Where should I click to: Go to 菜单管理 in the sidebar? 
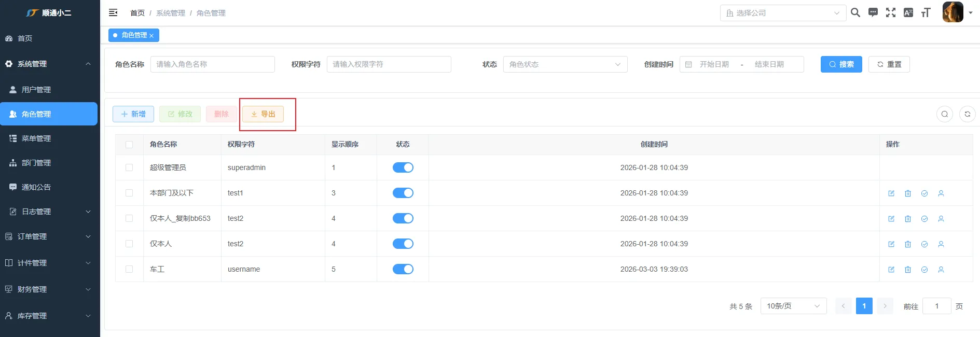36,138
